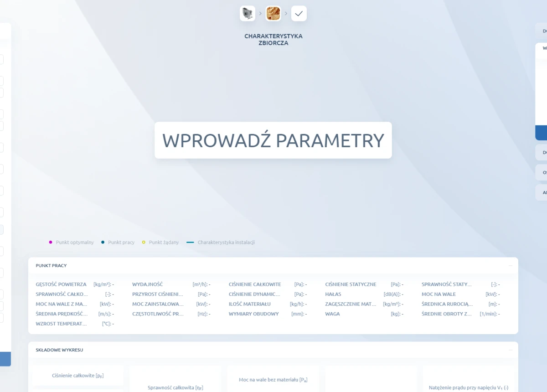Select the Sprawność całkowita chart component

pyautogui.click(x=175, y=387)
